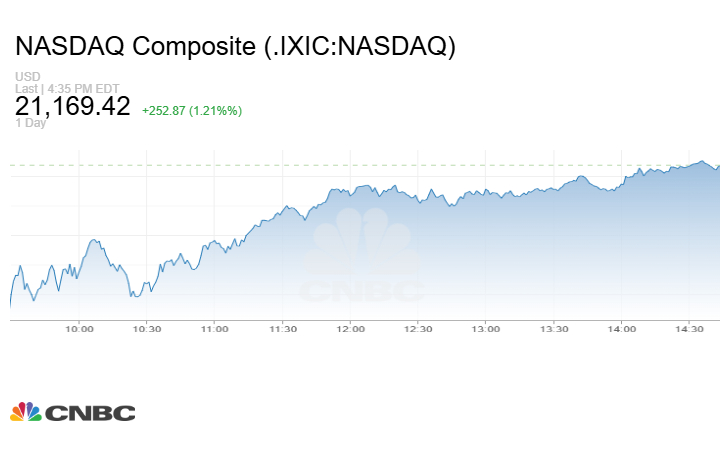Click the CNBC peacock icon at bottom left
This screenshot has height=450, width=720.
(x=26, y=412)
